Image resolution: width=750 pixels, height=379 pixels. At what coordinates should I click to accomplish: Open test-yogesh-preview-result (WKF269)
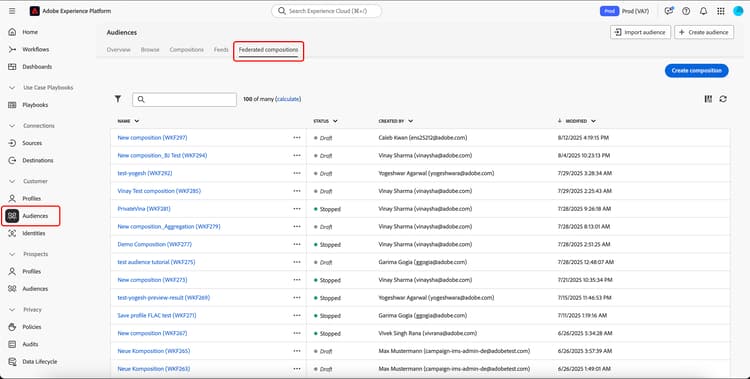(164, 298)
